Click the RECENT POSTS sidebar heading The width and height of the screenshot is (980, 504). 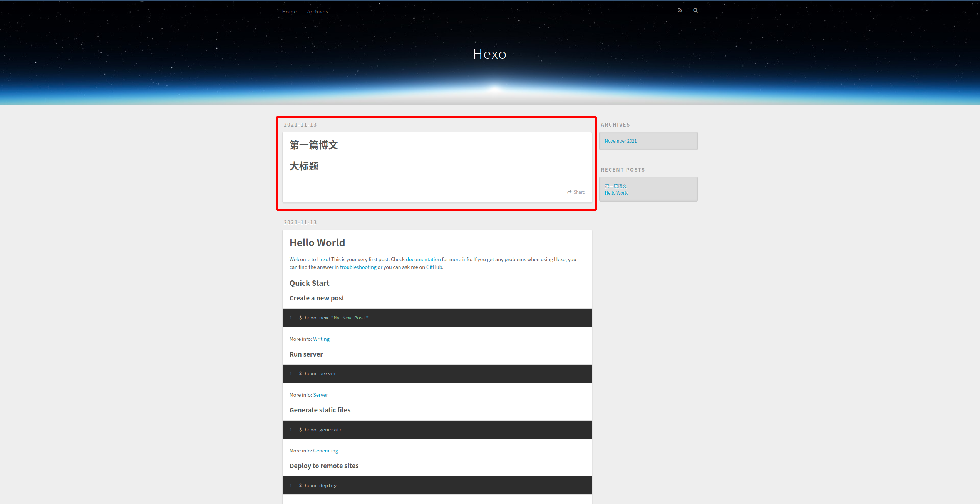623,170
